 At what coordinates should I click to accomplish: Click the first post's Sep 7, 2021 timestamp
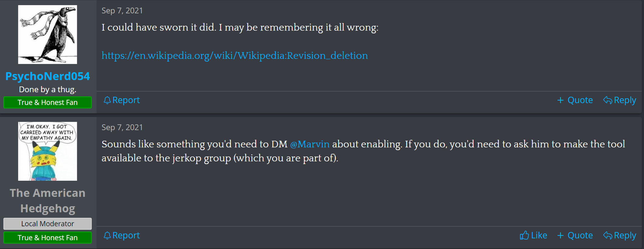122,11
